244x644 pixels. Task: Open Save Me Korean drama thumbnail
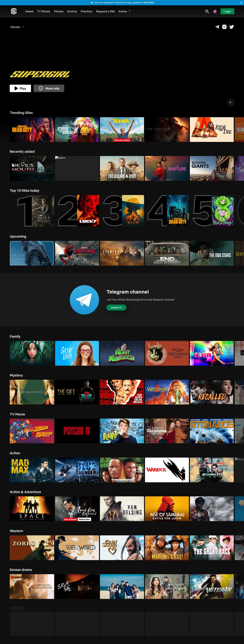(x=77, y=587)
